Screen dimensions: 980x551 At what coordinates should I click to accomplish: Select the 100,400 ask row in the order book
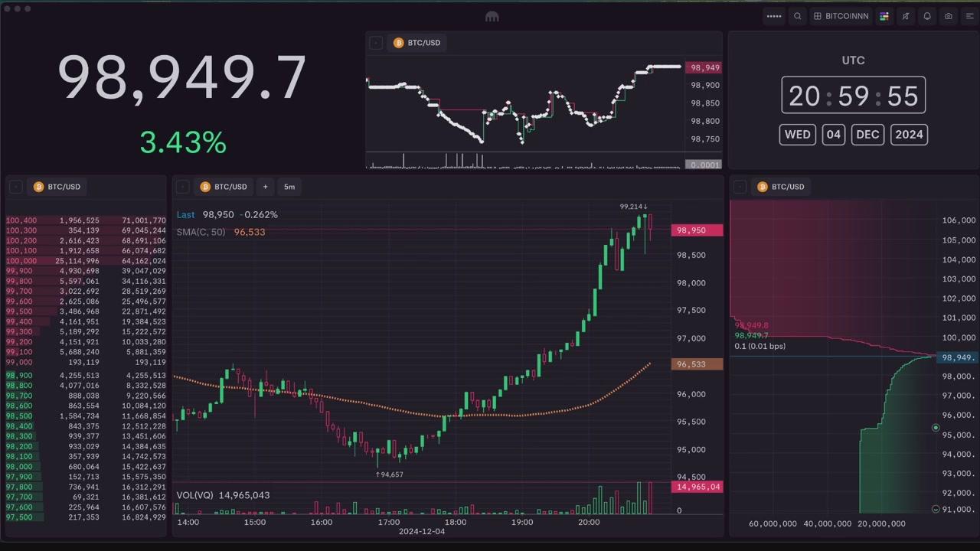(86, 220)
